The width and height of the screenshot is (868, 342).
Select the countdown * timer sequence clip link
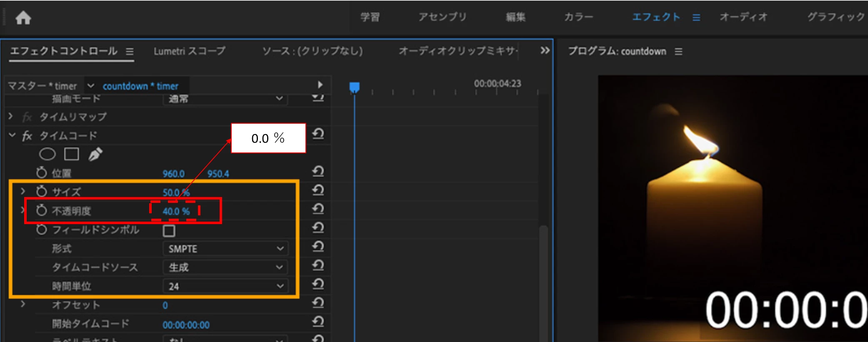click(140, 86)
